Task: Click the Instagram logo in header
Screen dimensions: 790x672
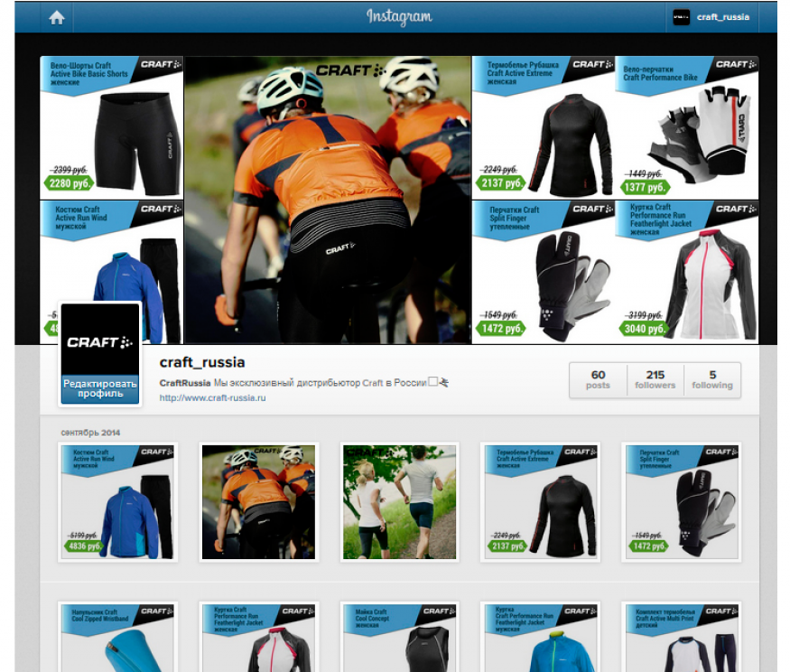Action: click(x=399, y=16)
